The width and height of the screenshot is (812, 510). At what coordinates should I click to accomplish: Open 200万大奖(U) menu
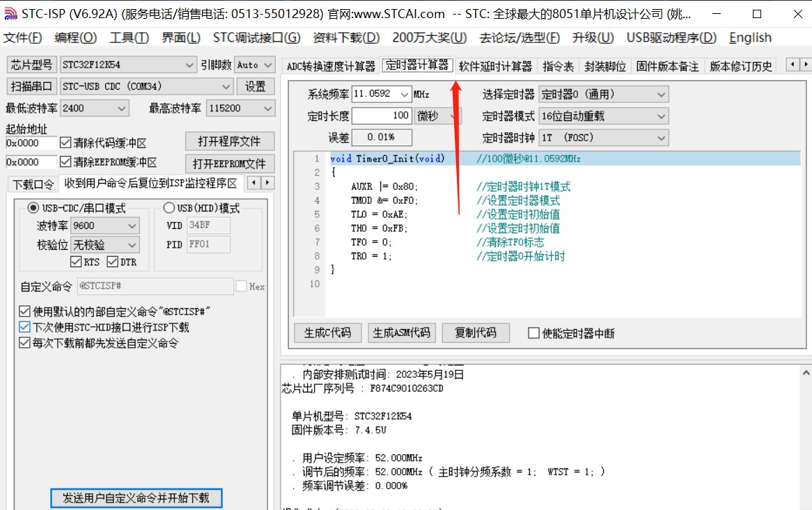point(429,38)
